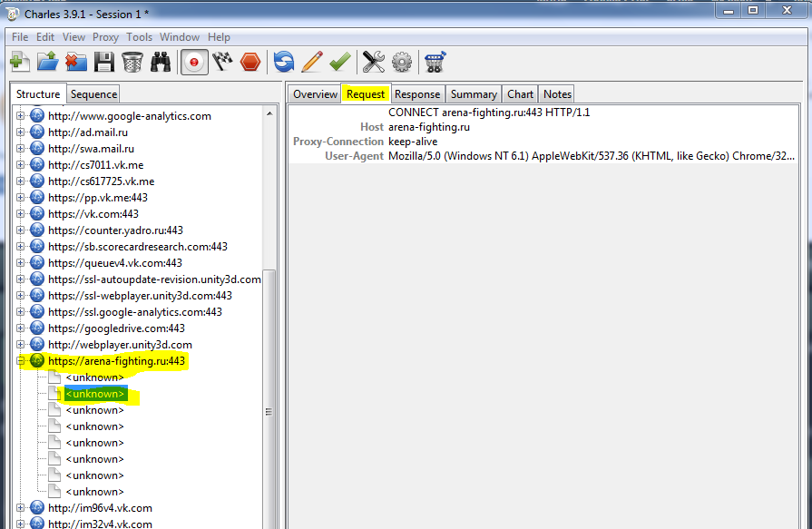Expand the www.google-analytics.com host node
Viewport: 812px width, 529px height.
(20, 115)
